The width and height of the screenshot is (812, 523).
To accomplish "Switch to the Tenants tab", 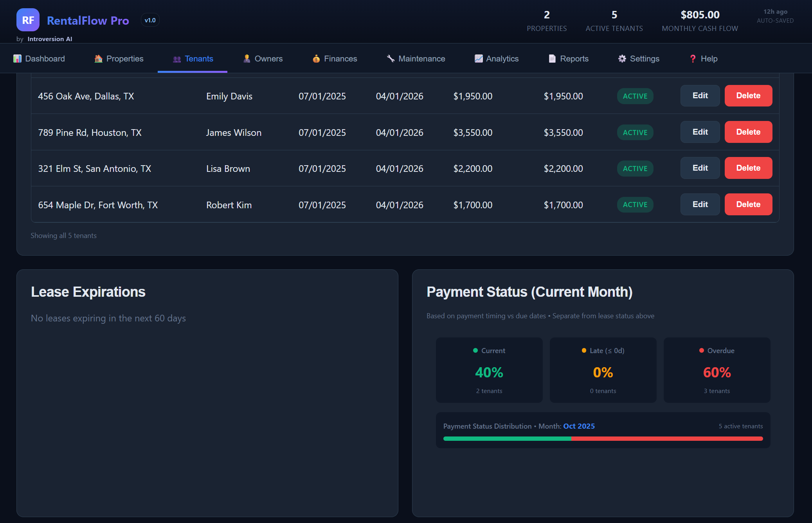I will [x=193, y=58].
